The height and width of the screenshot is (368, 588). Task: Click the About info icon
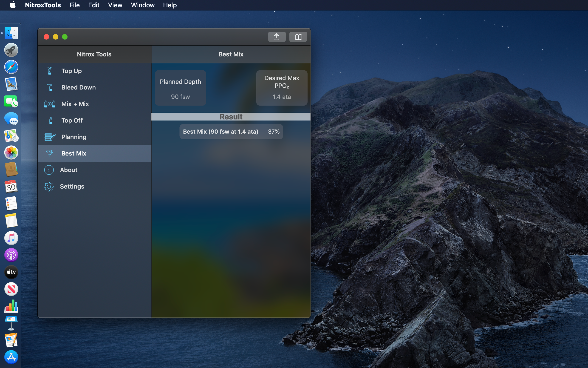[49, 170]
